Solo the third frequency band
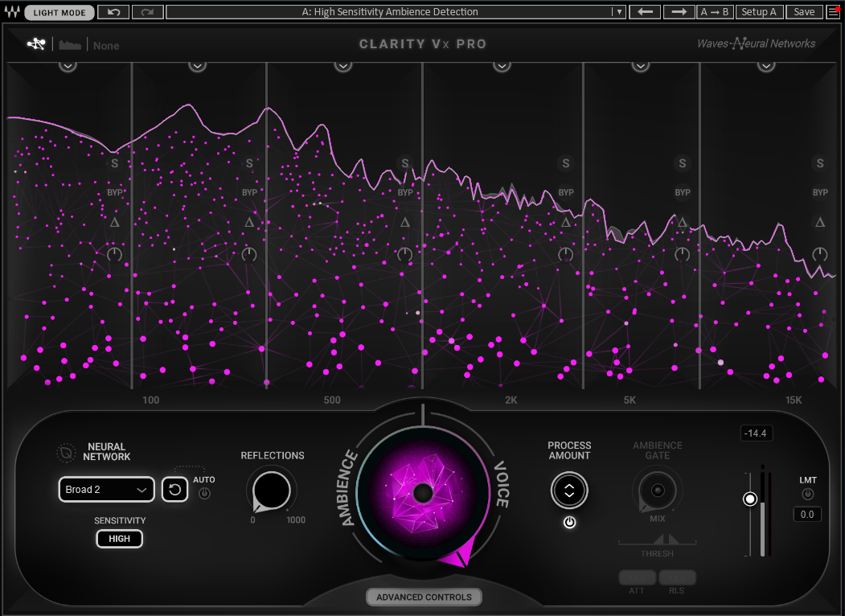This screenshot has height=616, width=845. click(x=404, y=163)
